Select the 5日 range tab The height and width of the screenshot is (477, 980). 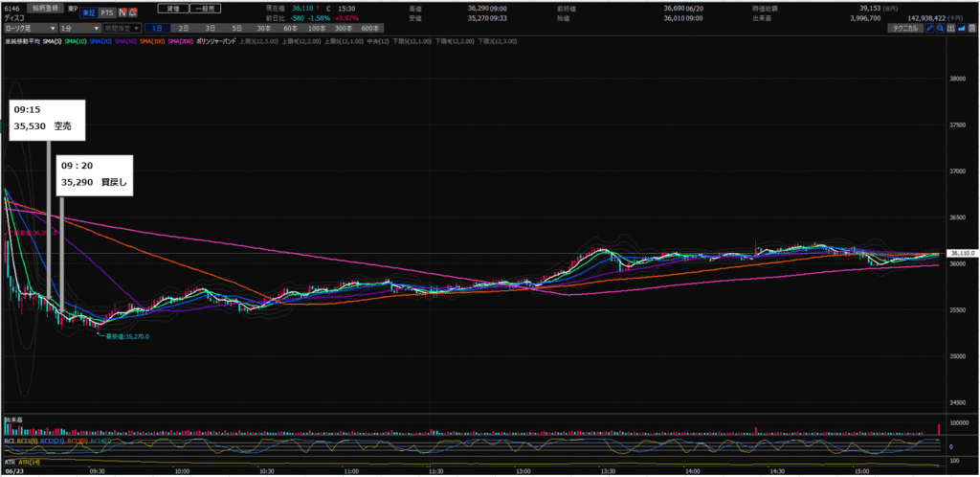pyautogui.click(x=236, y=28)
